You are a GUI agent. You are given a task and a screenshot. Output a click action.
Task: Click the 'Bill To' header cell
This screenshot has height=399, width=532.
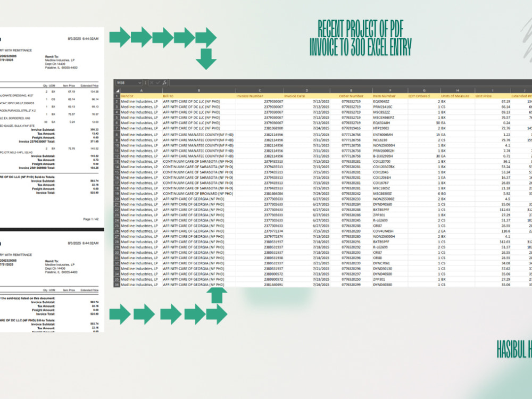[x=199, y=96]
